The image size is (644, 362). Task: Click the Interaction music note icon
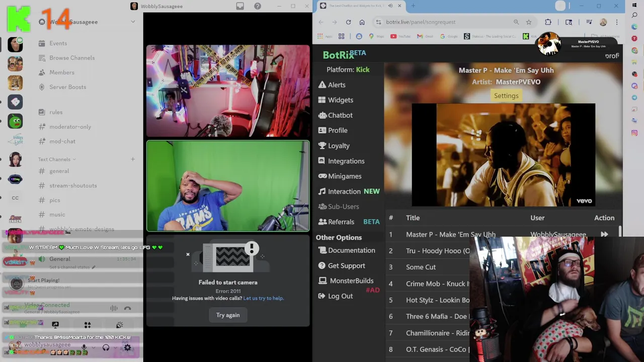pyautogui.click(x=322, y=192)
